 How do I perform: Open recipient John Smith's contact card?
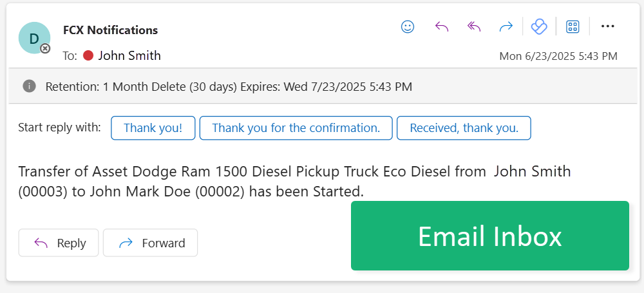click(x=129, y=55)
